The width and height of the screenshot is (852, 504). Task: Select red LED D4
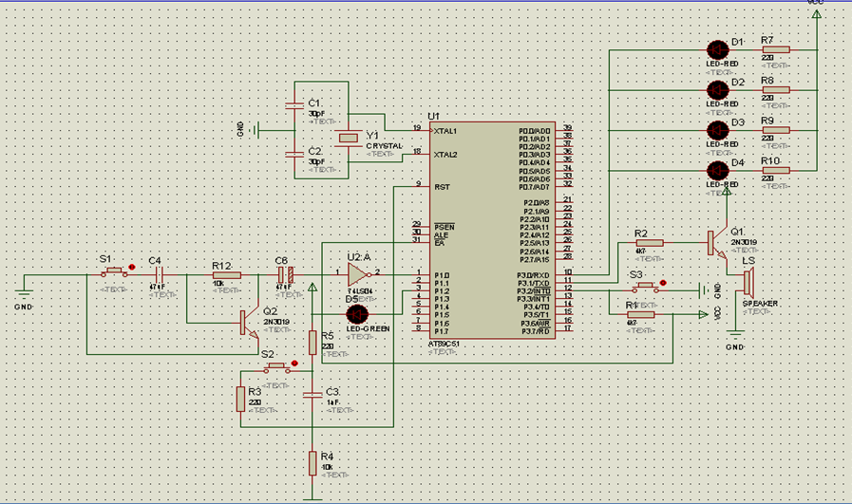(718, 171)
